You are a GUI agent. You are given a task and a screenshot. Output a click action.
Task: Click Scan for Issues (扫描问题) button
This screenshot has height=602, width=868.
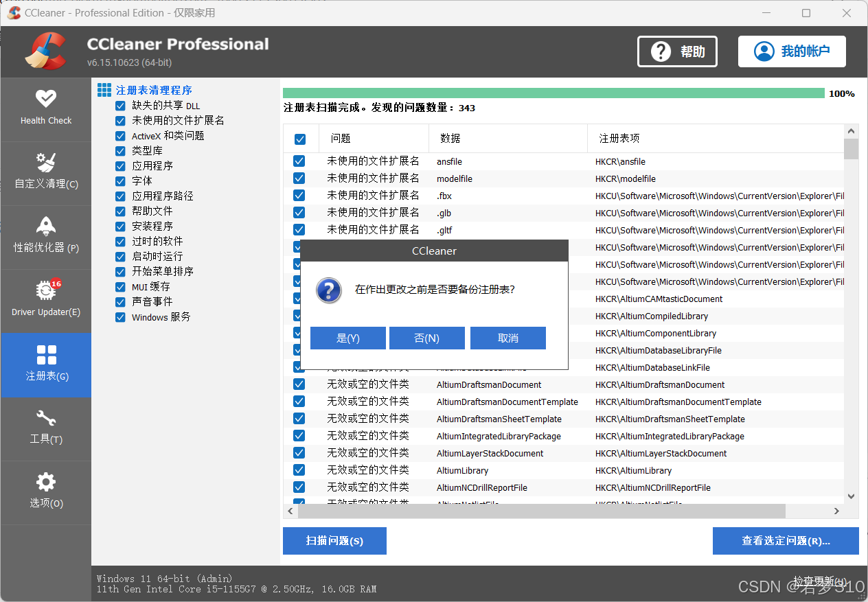[x=334, y=541]
